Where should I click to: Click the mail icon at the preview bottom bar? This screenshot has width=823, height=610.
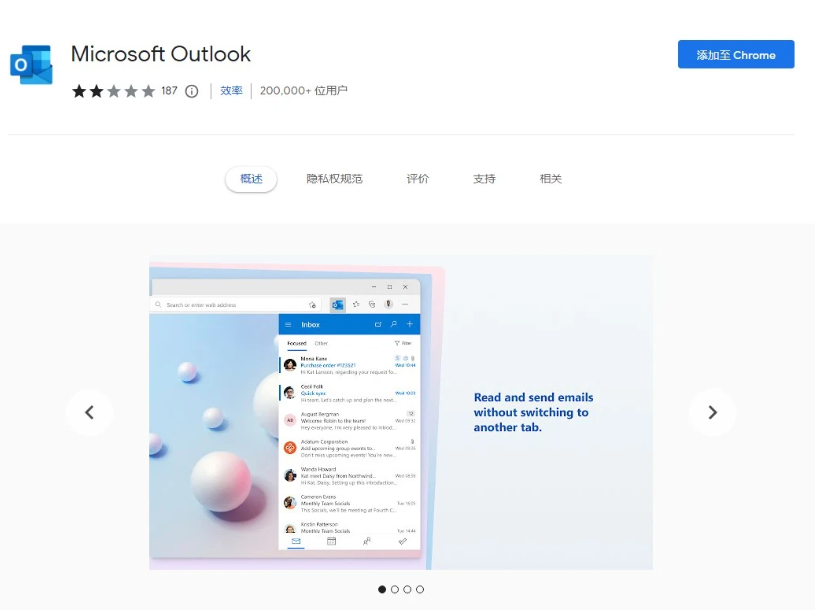(x=296, y=541)
